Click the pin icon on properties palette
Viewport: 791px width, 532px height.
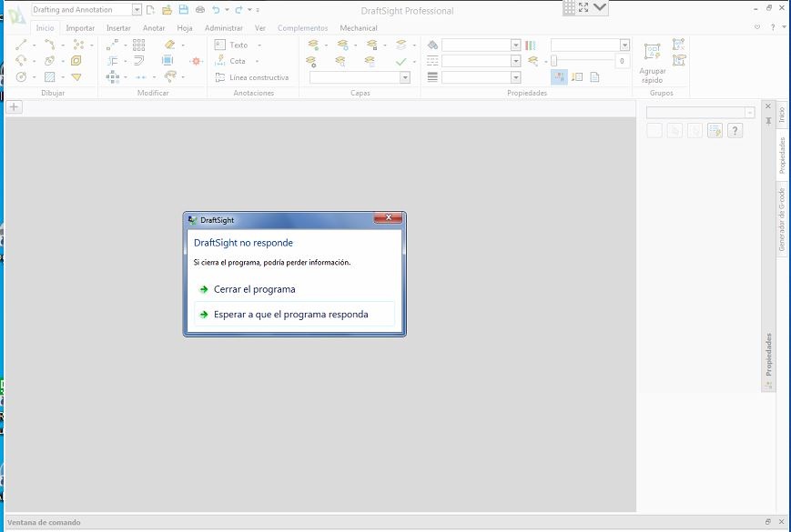[x=768, y=121]
